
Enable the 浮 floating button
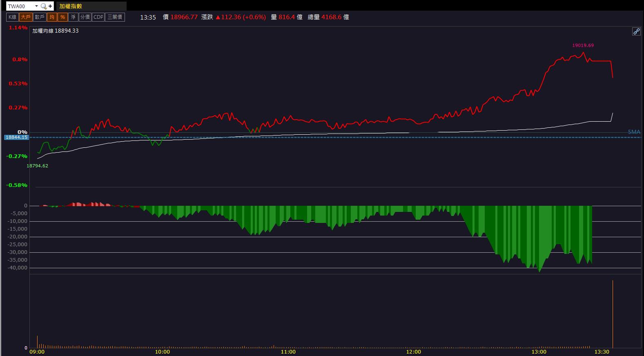[x=73, y=17]
